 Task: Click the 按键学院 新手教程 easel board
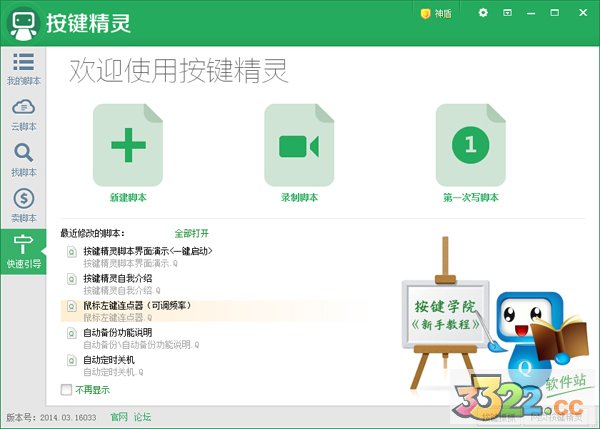pos(445,314)
